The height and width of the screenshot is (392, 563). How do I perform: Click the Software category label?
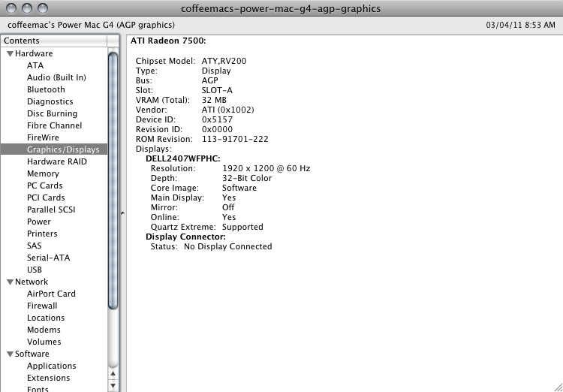click(32, 354)
